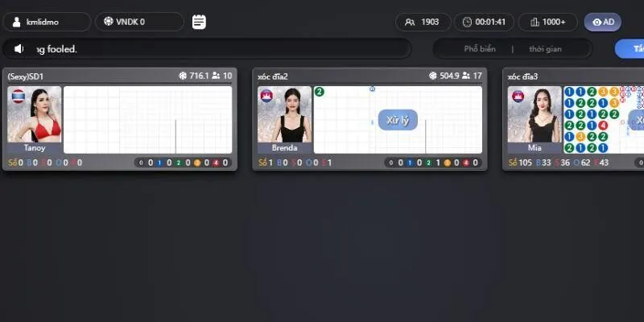Screen dimensions: 644x322
Task: Click the Cambodia flag on Brenda's photo
Action: [x=266, y=96]
